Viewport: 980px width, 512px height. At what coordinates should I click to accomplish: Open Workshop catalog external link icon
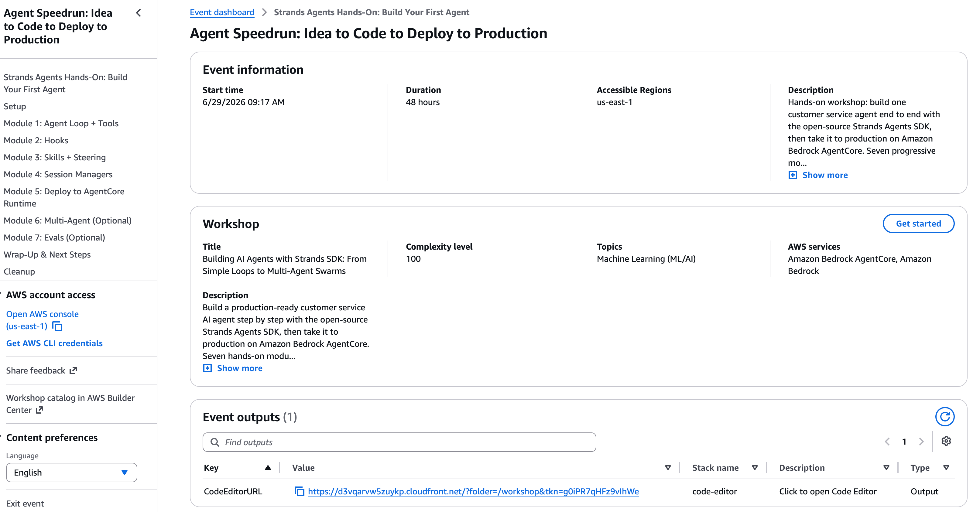click(39, 410)
